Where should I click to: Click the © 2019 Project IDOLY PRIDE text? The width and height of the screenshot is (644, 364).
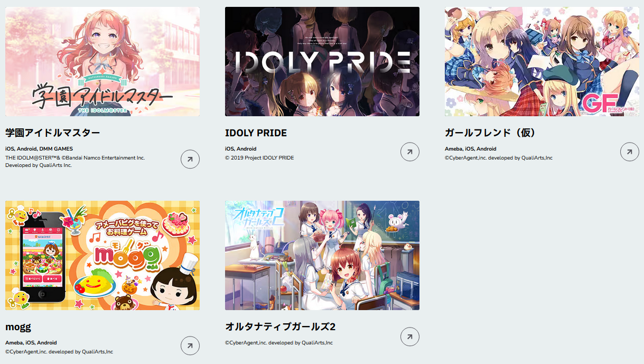pos(259,157)
